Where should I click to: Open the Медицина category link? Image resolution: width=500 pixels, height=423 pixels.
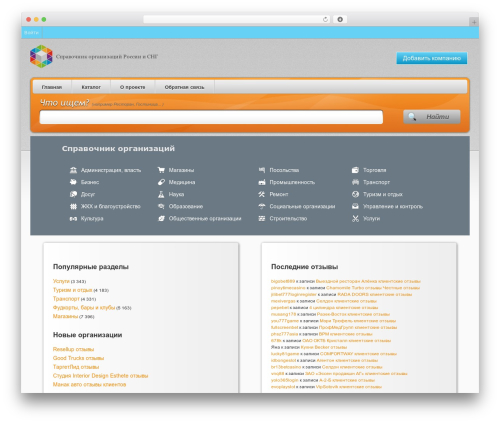coord(182,182)
